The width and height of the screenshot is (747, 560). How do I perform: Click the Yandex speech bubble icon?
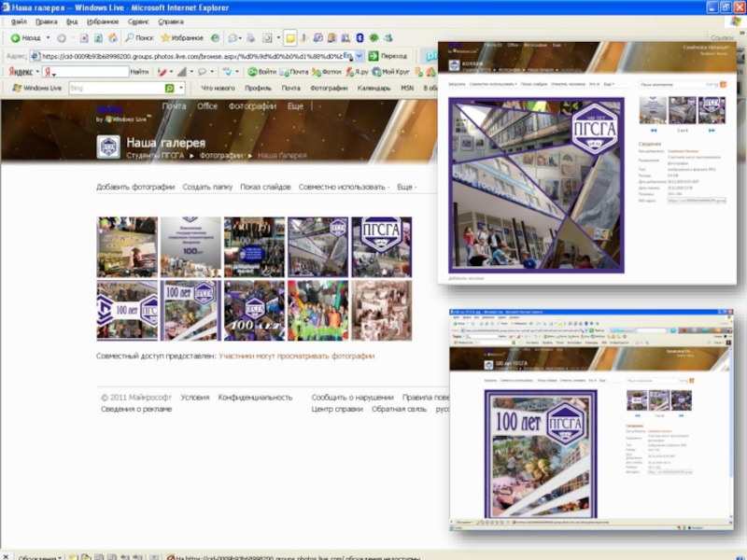[202, 72]
